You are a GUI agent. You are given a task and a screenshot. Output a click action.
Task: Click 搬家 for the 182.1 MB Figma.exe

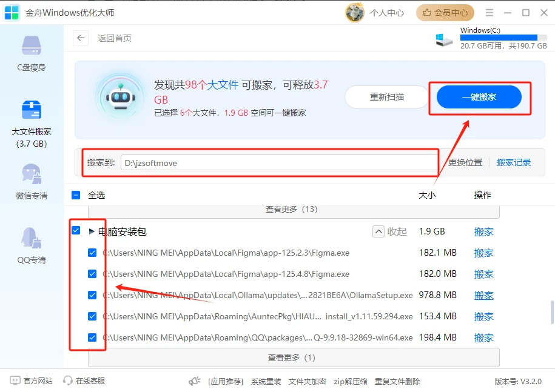click(484, 253)
